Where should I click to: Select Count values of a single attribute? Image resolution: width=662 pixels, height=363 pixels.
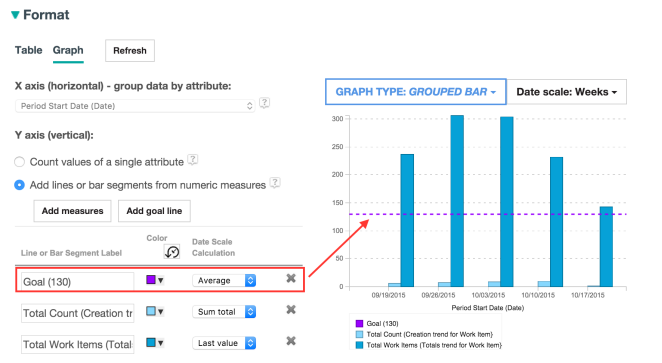[x=19, y=162]
